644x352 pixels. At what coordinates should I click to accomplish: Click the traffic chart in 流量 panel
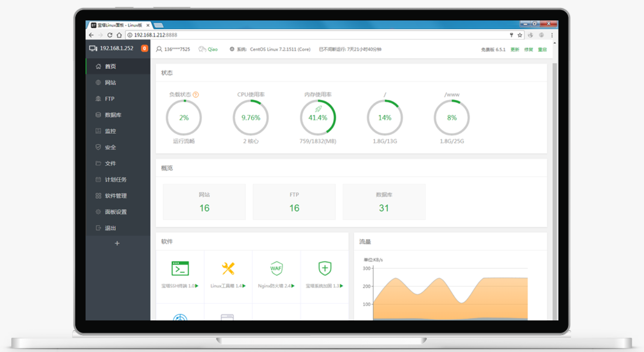coord(450,293)
